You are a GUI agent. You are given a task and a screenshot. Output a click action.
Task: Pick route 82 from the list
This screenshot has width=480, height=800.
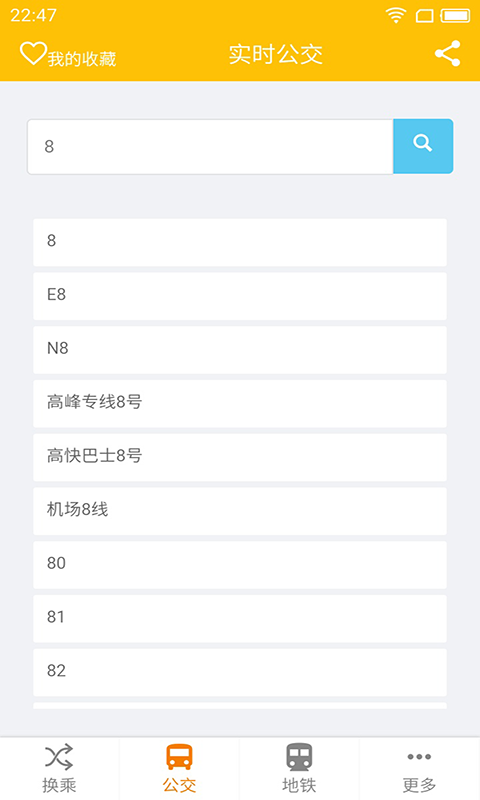coord(240,672)
